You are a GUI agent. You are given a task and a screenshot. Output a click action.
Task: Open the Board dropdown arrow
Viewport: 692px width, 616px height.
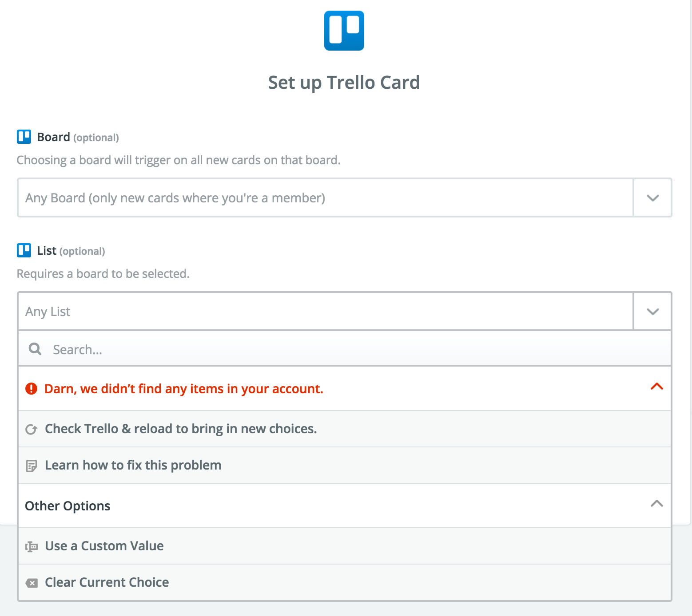tap(652, 198)
